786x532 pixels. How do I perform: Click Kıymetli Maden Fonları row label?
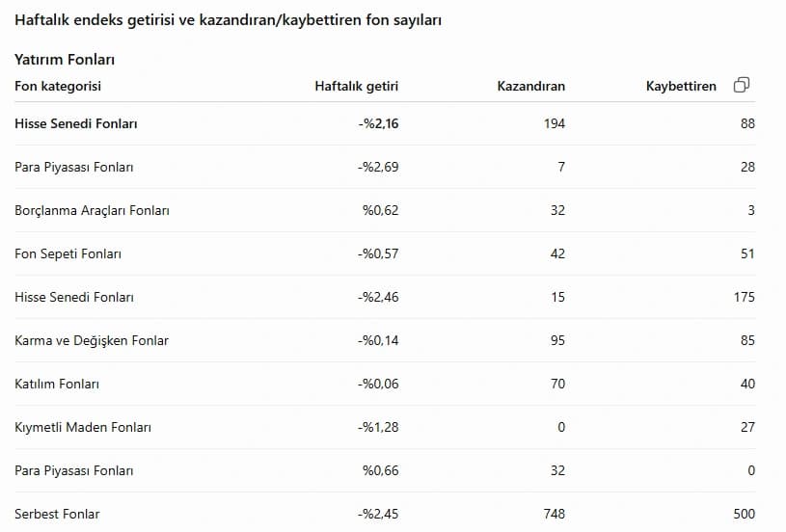tap(83, 427)
